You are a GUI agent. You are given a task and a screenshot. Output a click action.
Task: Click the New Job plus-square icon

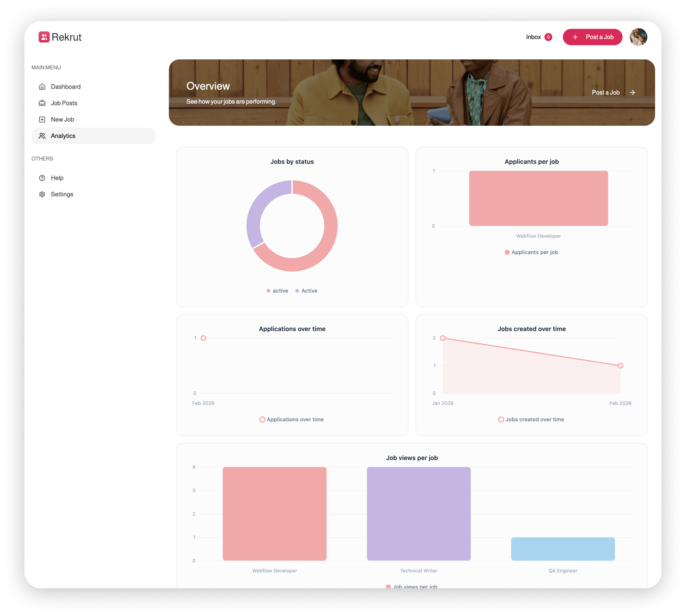[x=42, y=120]
